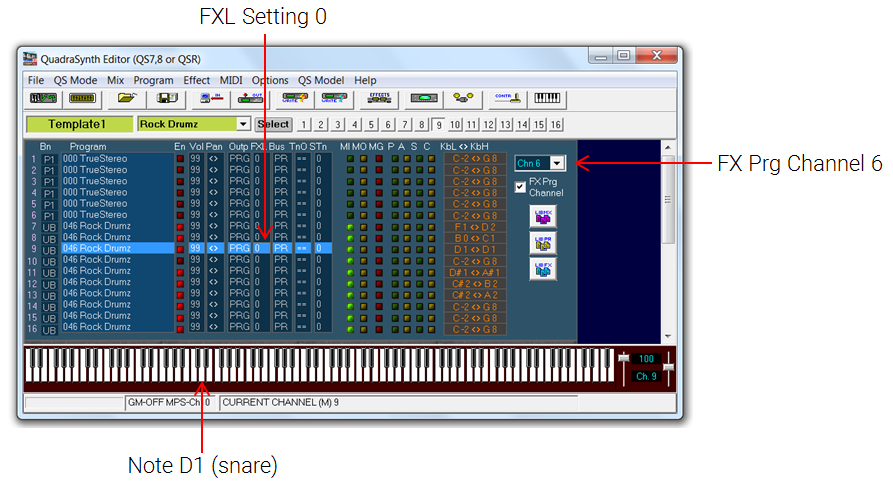
Task: Click the MIDI Out toolbar icon
Action: 247,98
